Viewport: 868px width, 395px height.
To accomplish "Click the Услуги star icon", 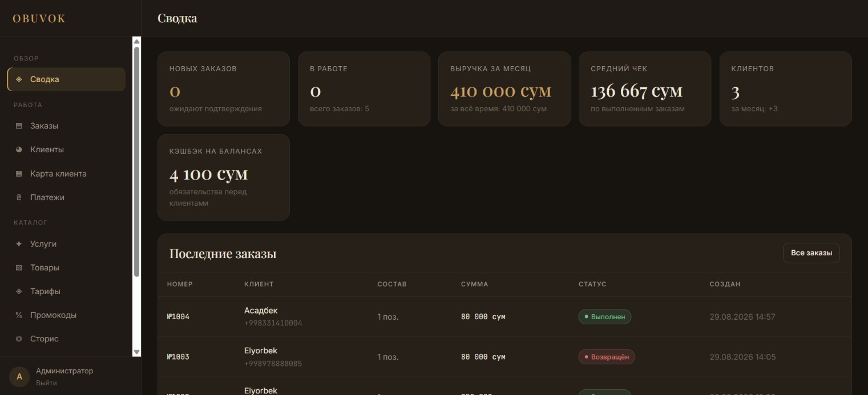I will click(x=19, y=243).
